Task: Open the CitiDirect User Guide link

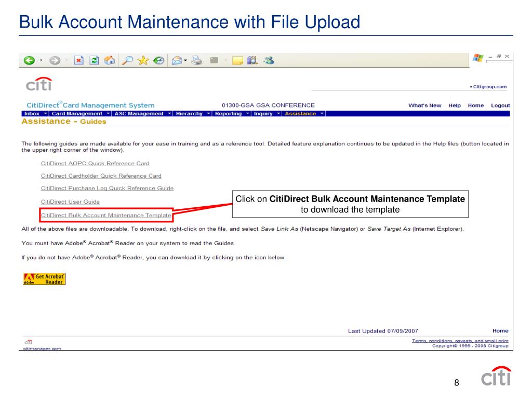Action: click(70, 202)
